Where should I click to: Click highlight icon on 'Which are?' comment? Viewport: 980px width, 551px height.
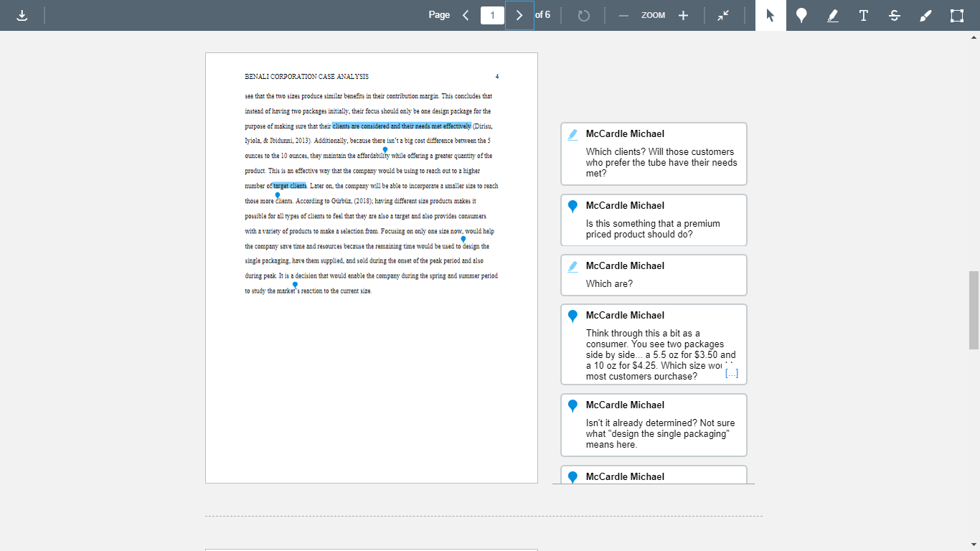(573, 266)
